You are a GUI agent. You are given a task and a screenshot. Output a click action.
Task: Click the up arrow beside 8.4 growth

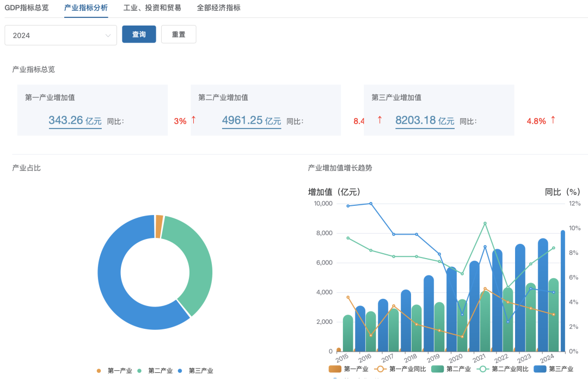[x=379, y=120]
